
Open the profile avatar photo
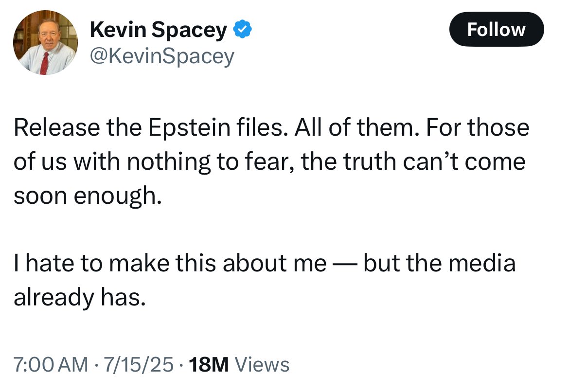point(45,42)
